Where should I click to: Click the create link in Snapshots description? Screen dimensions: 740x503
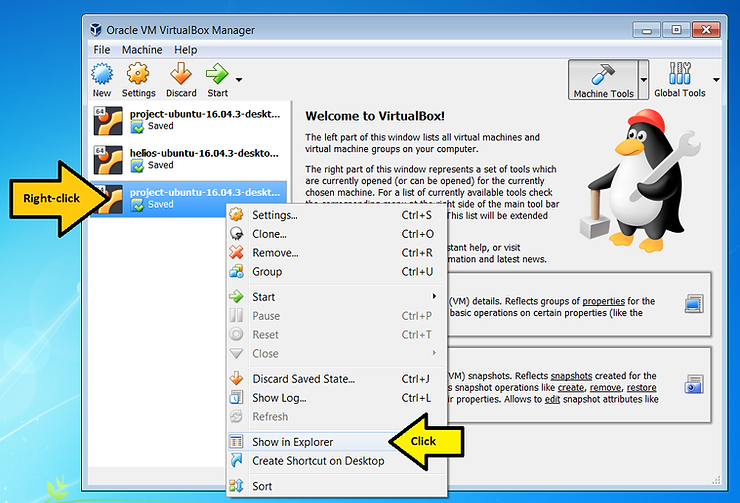click(x=571, y=388)
